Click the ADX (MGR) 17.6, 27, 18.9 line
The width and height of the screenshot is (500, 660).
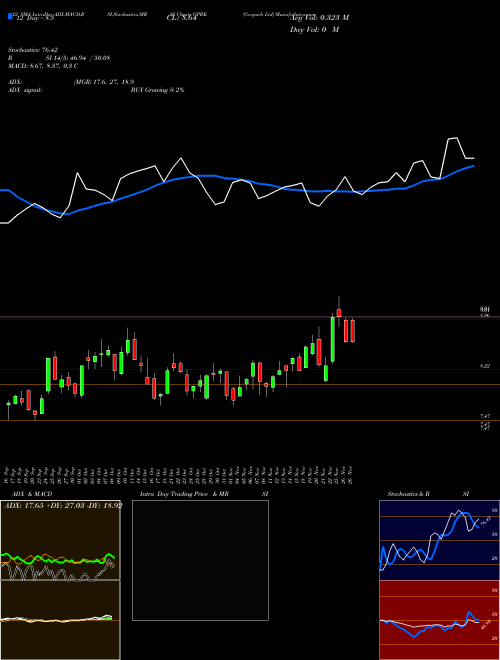coord(71,82)
